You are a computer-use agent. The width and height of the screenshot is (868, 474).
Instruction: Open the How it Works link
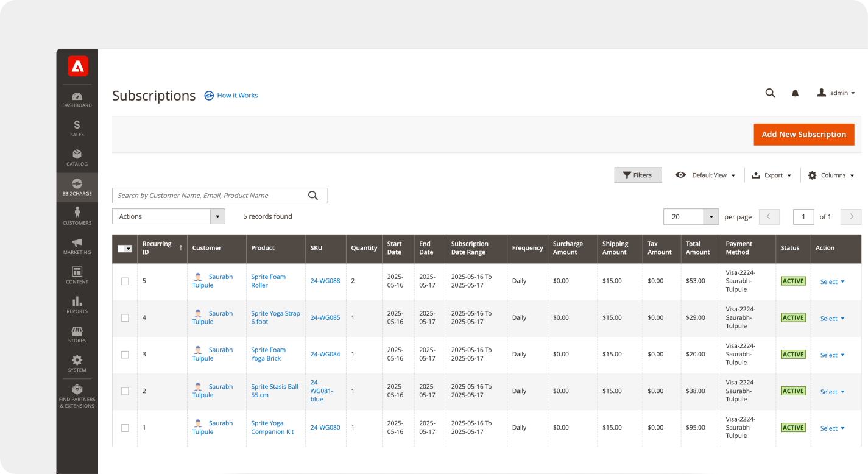tap(238, 96)
